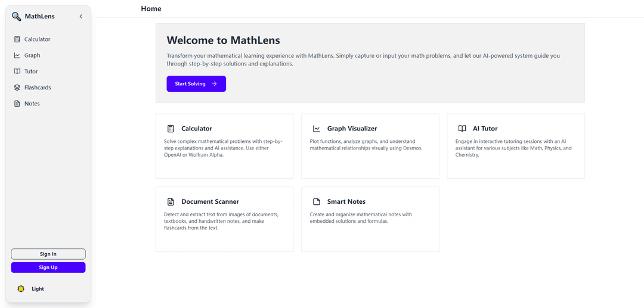Viewport: 644px width, 308px height.
Task: Click the Welcome to MathLens heading
Action: pos(224,40)
